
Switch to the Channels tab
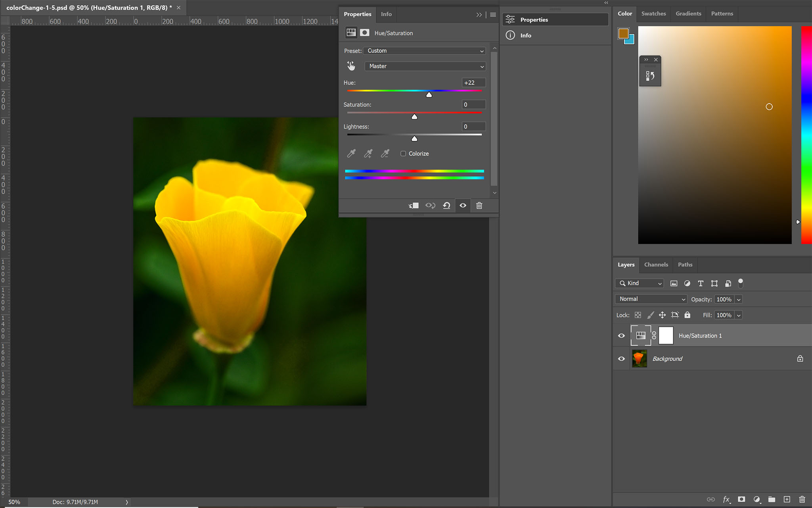tap(656, 264)
